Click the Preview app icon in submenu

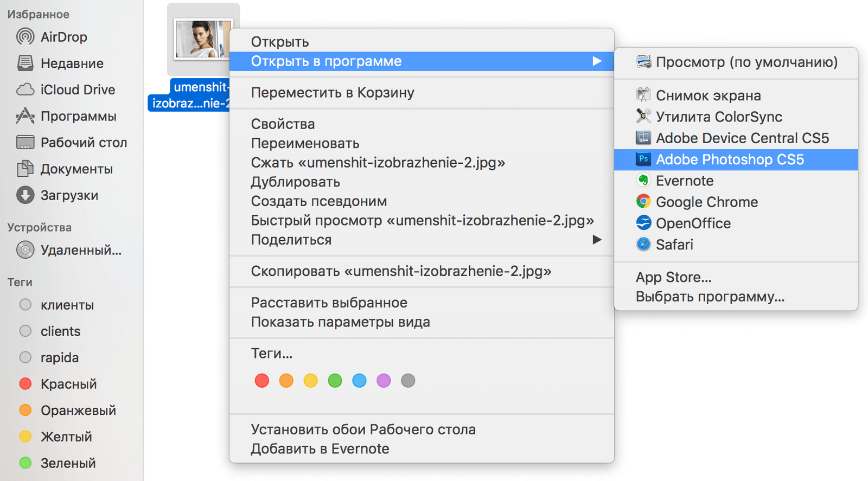[643, 62]
